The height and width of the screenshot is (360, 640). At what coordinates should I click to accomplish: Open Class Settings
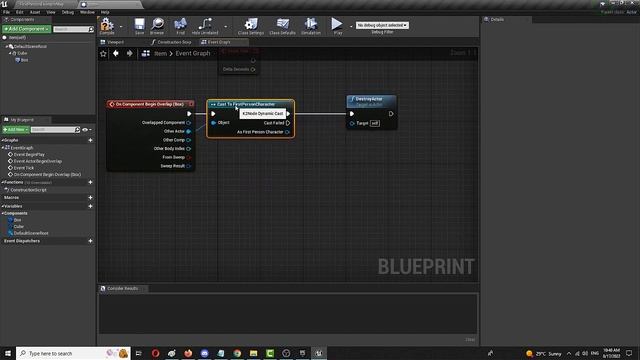point(251,26)
